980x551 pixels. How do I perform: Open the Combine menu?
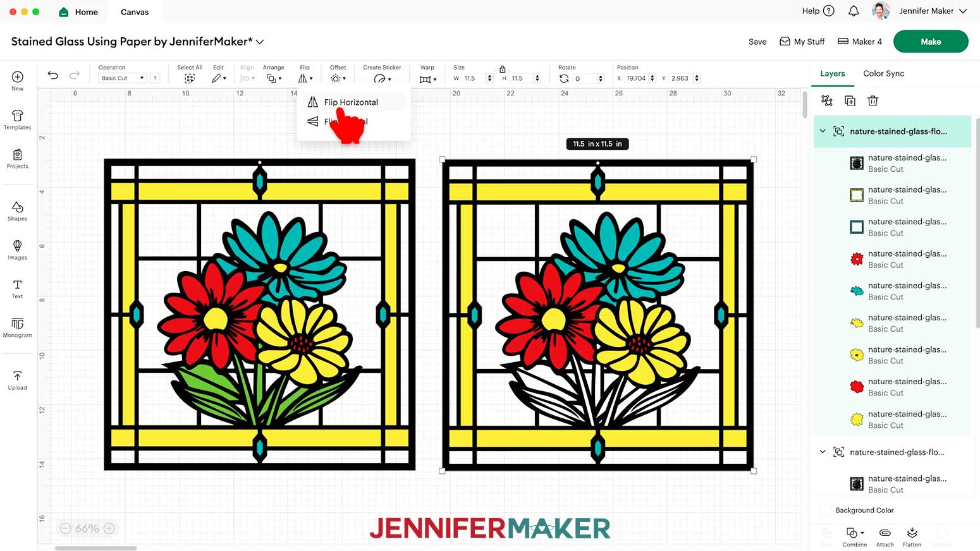855,536
